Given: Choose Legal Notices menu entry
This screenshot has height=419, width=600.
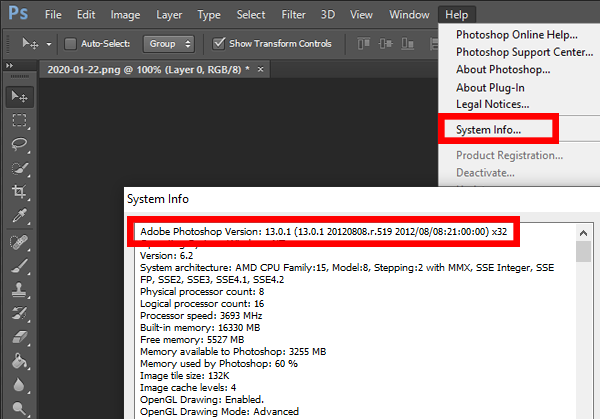Looking at the screenshot, I should tap(492, 104).
